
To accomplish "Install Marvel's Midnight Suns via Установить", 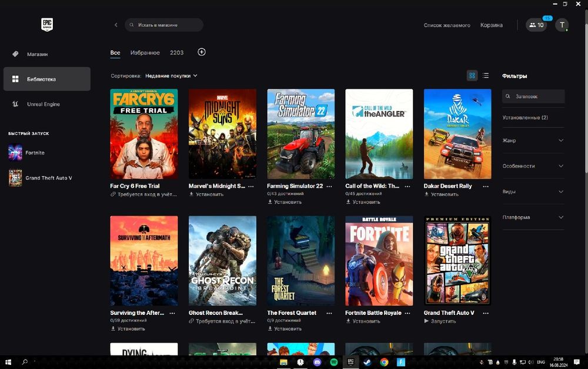I will pos(206,194).
